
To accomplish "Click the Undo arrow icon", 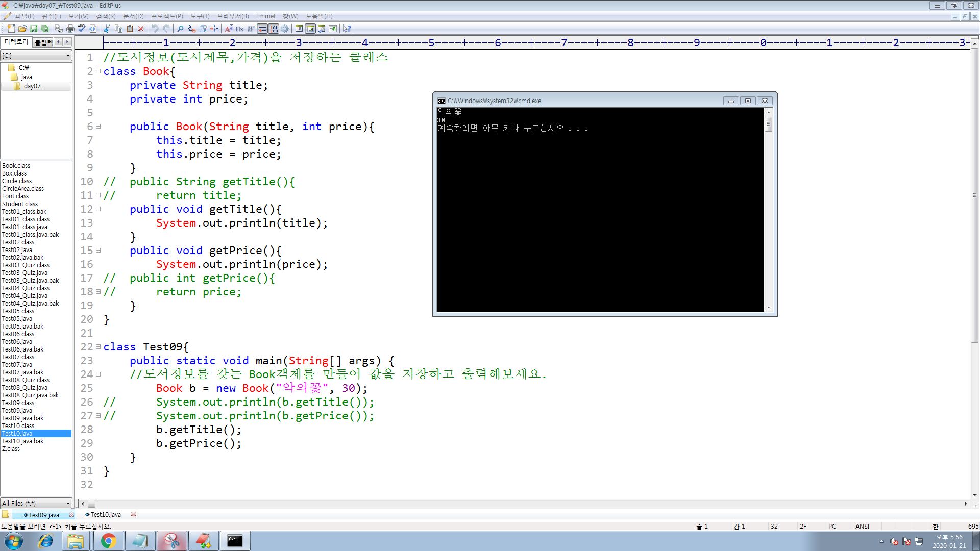I will click(155, 29).
